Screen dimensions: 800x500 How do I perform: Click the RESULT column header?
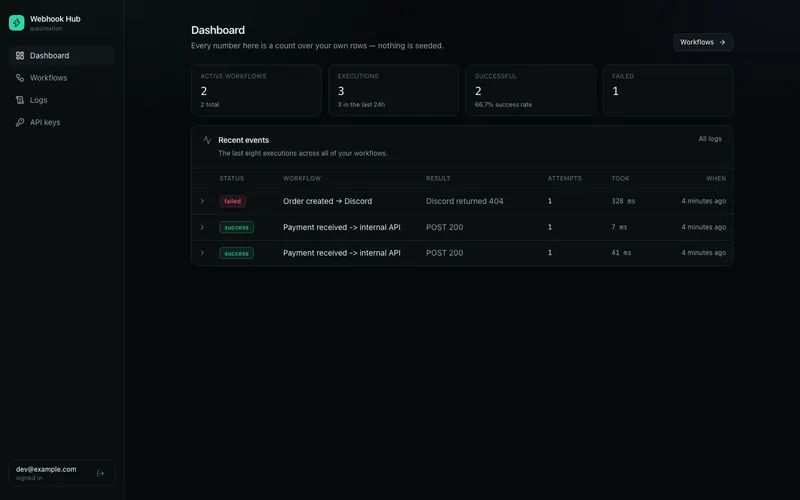[x=438, y=179]
